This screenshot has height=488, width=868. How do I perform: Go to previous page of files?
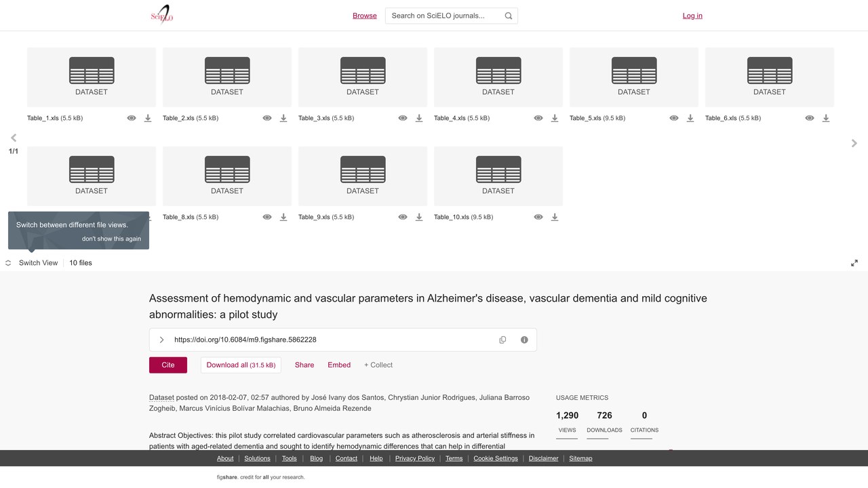[14, 138]
